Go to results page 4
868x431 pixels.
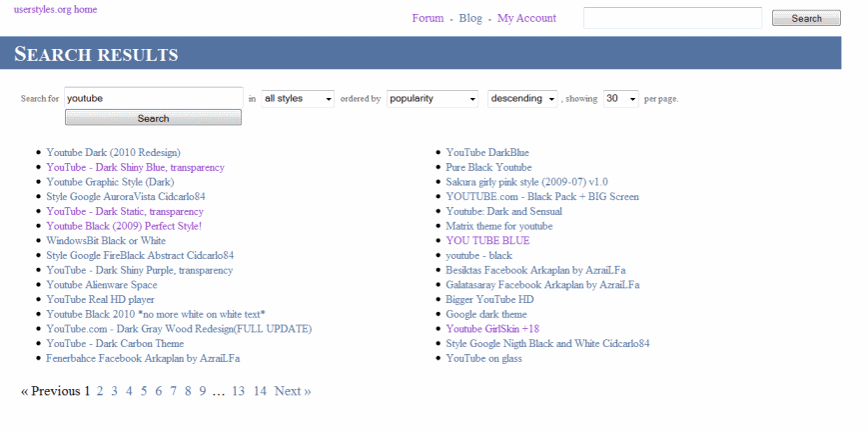(x=129, y=391)
